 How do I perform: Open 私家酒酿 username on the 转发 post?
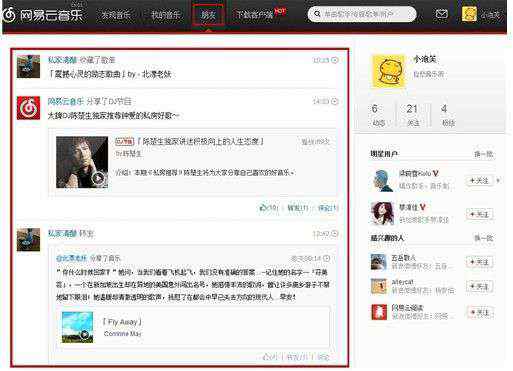tap(62, 234)
